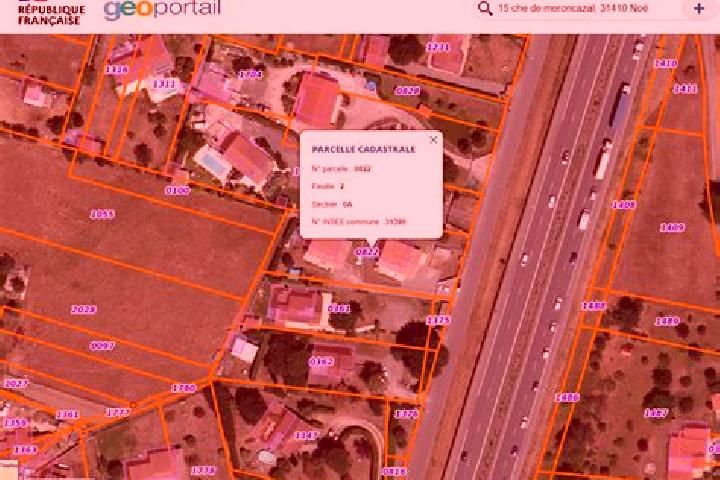Viewport: 720px width, 480px height.
Task: Select parcel label 1347
Action: (306, 435)
